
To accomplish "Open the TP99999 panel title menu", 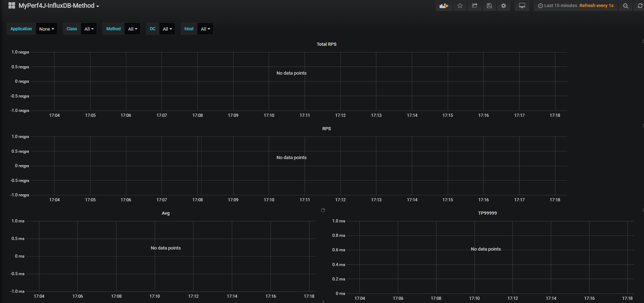I will (487, 213).
